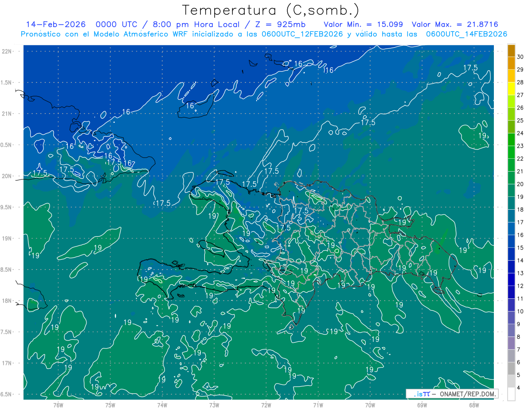This screenshot has height=411, width=532.
Task: Click the colorbar scale value "24"
Action: tap(520, 133)
